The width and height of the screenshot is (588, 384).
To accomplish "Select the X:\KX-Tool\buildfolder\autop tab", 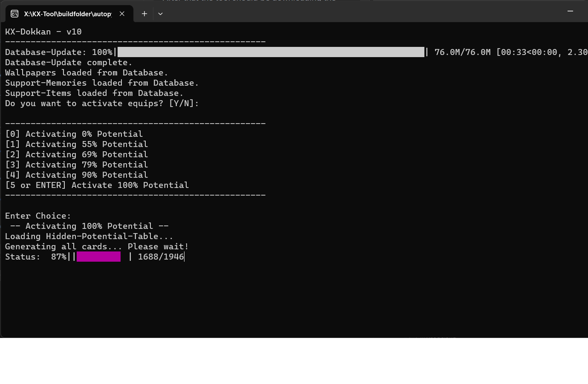I will click(x=69, y=14).
